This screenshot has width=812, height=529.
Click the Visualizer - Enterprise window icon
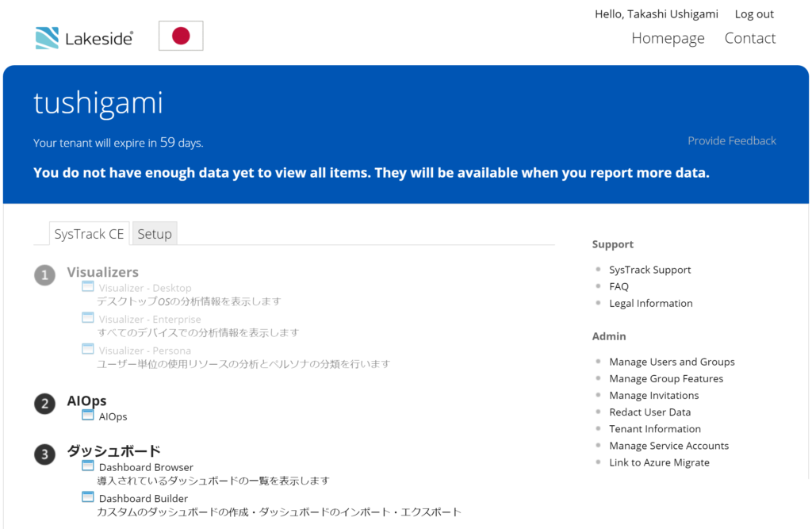(x=88, y=317)
